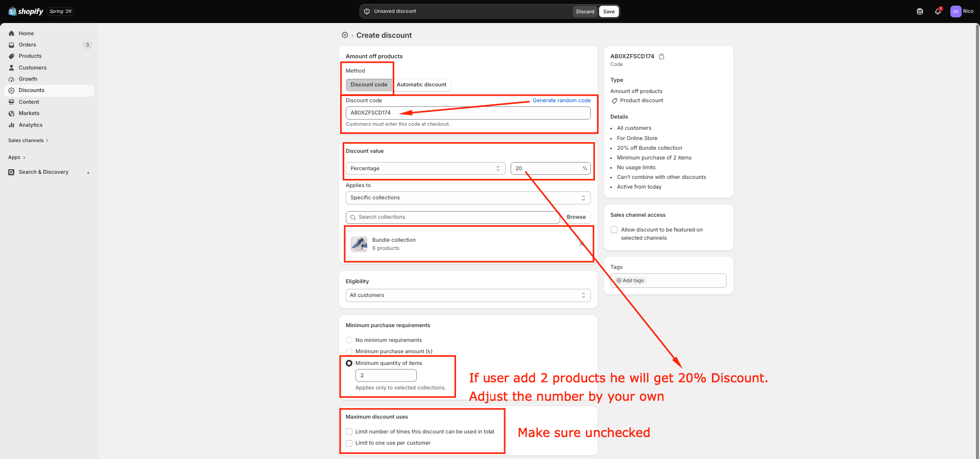Click Generate random code link
980x459 pixels.
[x=561, y=100]
